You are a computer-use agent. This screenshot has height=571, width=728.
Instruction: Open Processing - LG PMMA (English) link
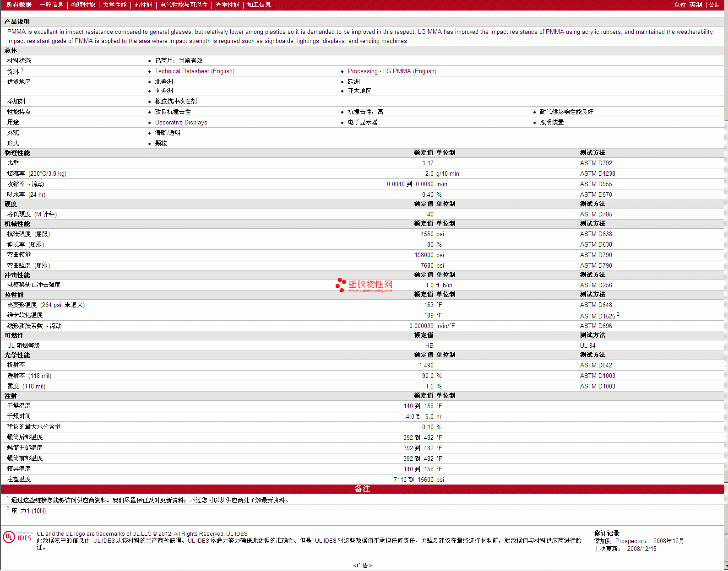click(392, 71)
